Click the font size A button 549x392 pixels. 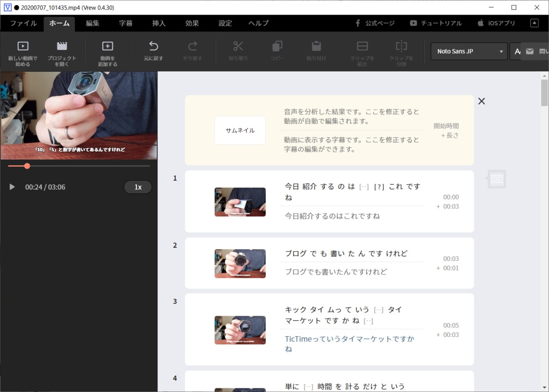pyautogui.click(x=516, y=51)
